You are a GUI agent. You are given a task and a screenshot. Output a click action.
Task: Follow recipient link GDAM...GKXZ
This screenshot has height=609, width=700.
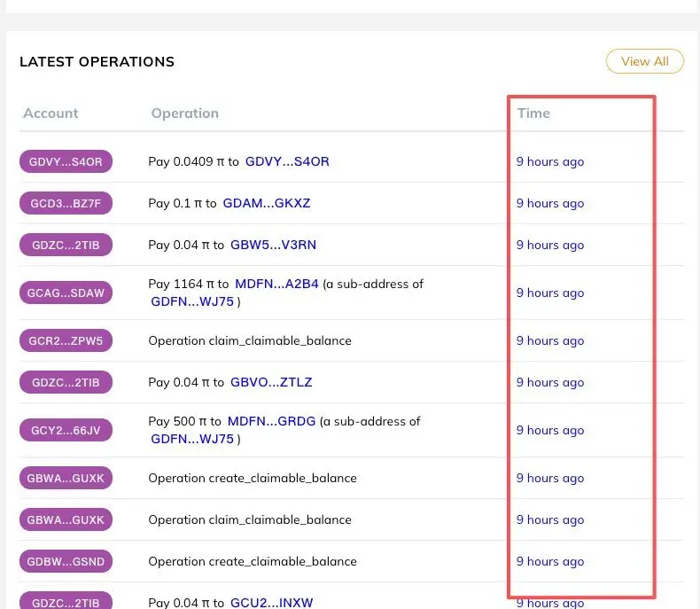click(x=267, y=203)
